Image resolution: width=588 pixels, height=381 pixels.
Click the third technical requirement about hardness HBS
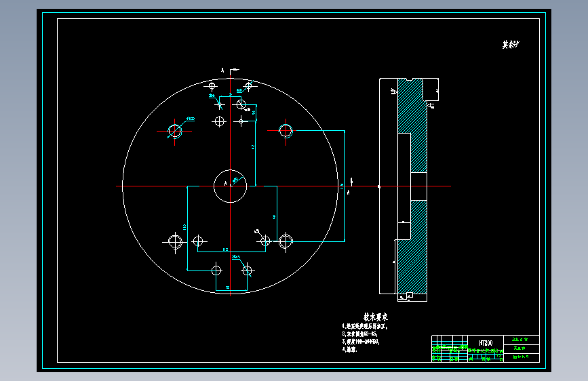(361, 342)
